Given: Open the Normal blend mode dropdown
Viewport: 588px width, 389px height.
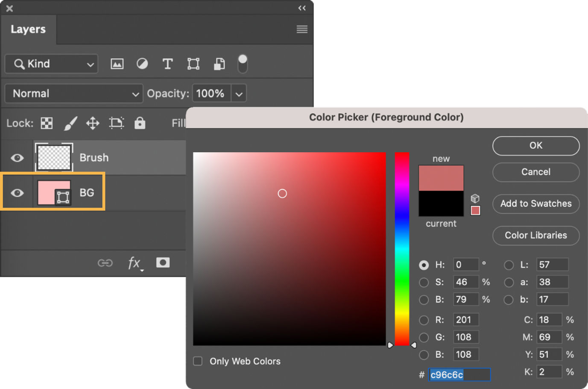Looking at the screenshot, I should pyautogui.click(x=73, y=93).
